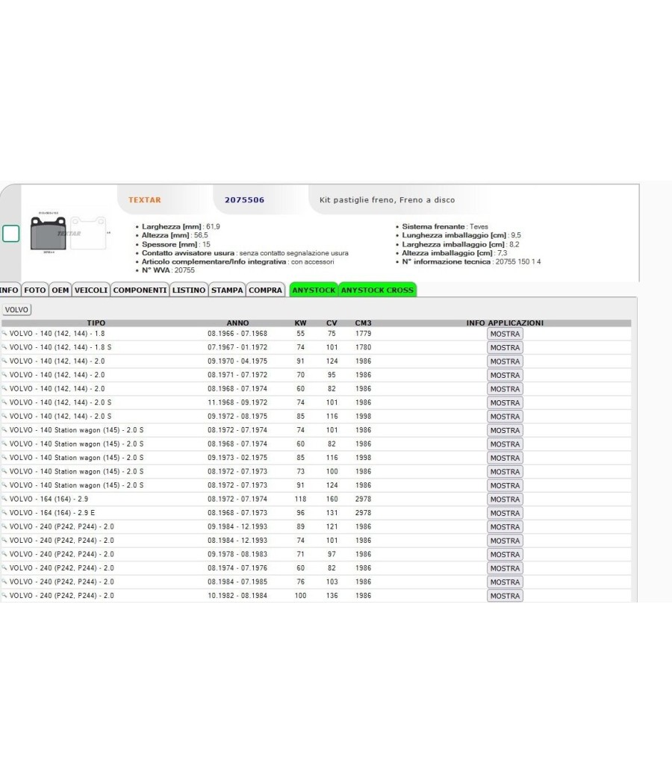This screenshot has width=672, height=784.
Task: Select year range '08.1966 - 07.1968'
Action: (x=237, y=334)
